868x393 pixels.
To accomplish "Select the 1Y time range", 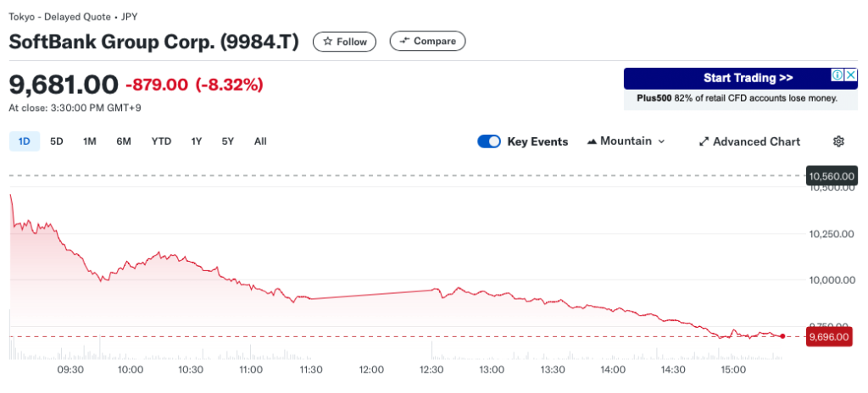I will pyautogui.click(x=197, y=141).
